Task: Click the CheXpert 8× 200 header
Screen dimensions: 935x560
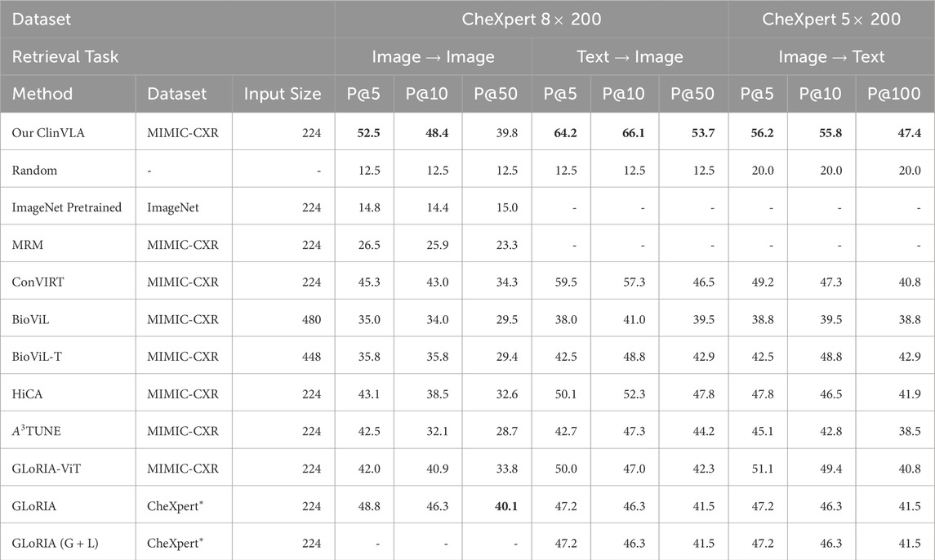Action: click(532, 18)
